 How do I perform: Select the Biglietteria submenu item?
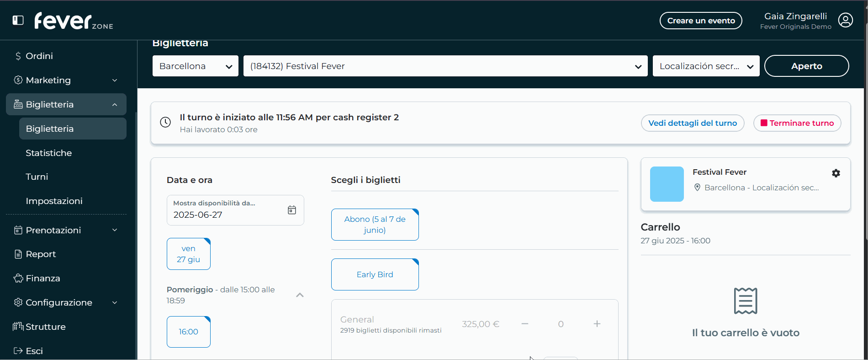pyautogui.click(x=73, y=129)
